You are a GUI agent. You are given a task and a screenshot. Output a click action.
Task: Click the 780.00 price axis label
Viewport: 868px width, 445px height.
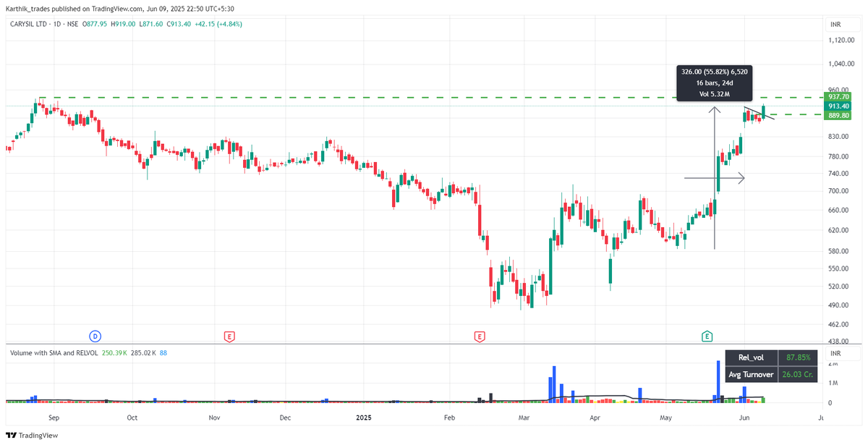point(839,156)
